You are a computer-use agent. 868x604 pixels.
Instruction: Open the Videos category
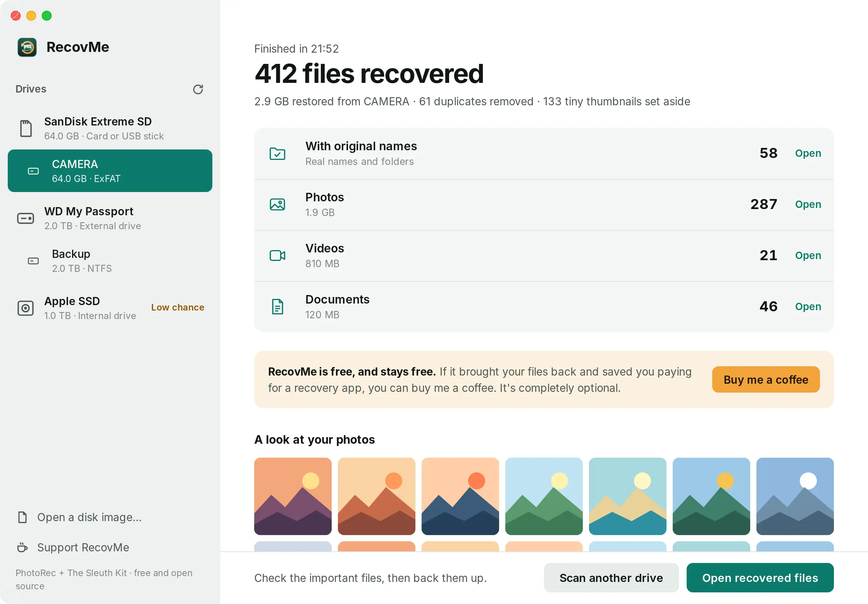[x=808, y=256]
